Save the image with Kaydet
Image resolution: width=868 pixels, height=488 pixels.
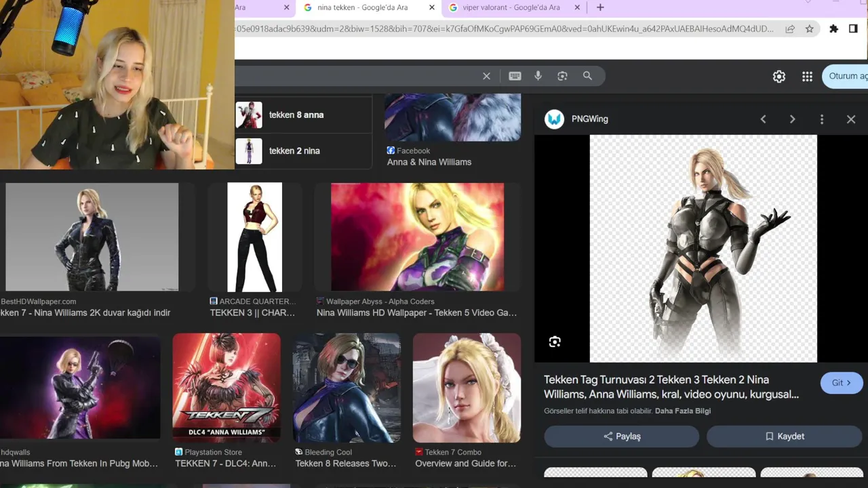[784, 436]
